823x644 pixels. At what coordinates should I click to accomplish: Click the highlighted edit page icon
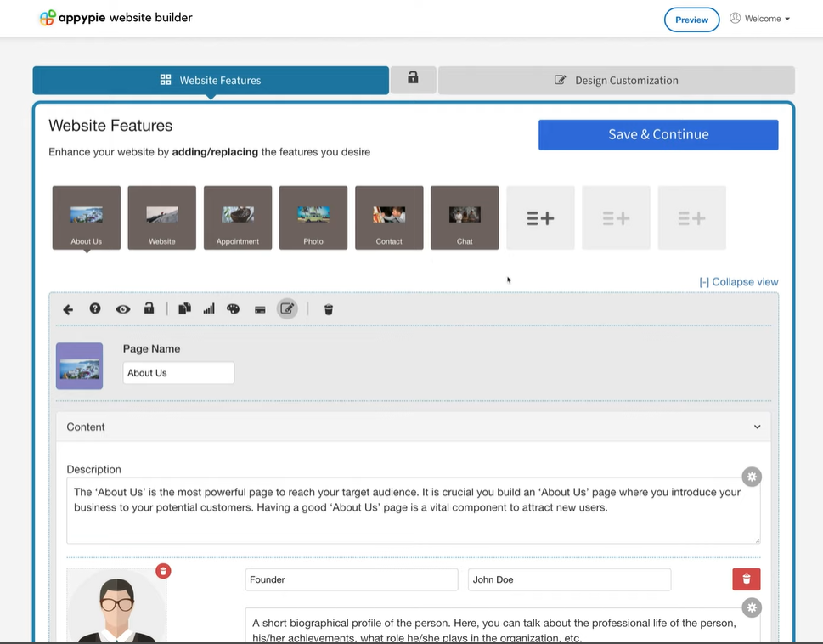[x=287, y=308]
